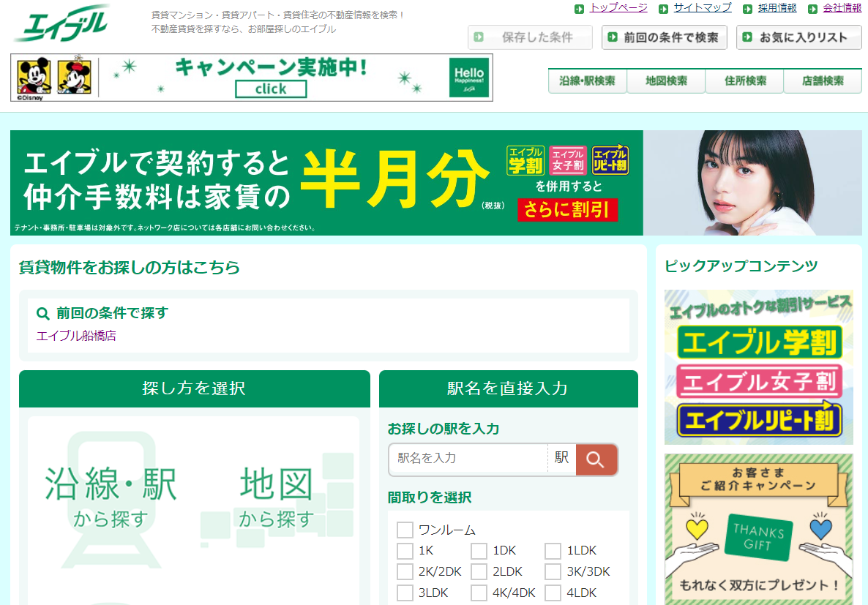Screen dimensions: 868x605
Task: Click 前回の条件で検索 button
Action: click(665, 37)
